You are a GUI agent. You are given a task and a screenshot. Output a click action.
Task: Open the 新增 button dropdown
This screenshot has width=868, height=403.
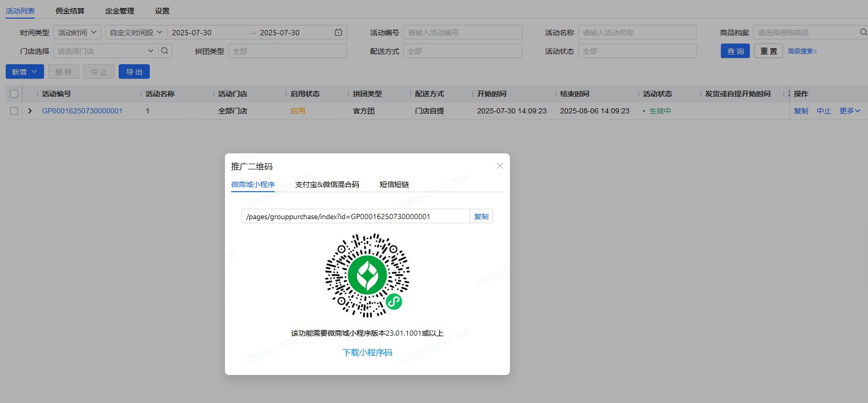pyautogui.click(x=25, y=71)
